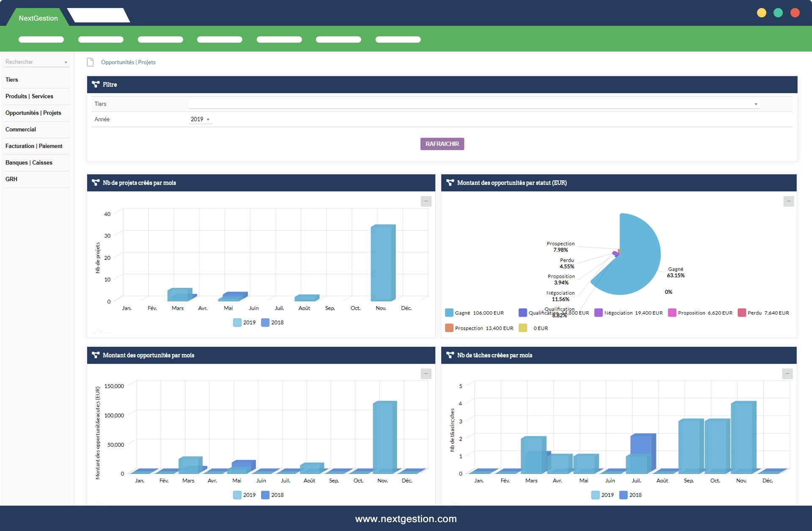
Task: Expand the Rechercher search dropdown
Action: point(66,62)
